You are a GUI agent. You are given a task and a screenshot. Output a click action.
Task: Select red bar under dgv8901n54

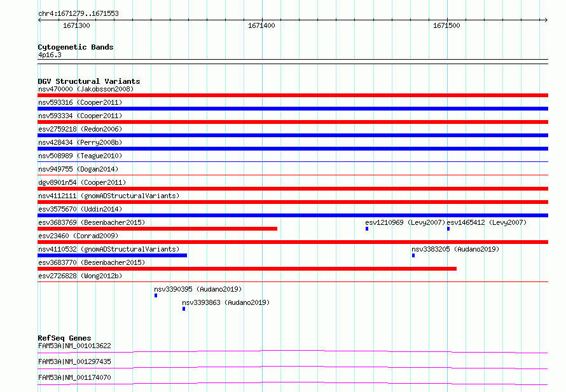(293, 189)
